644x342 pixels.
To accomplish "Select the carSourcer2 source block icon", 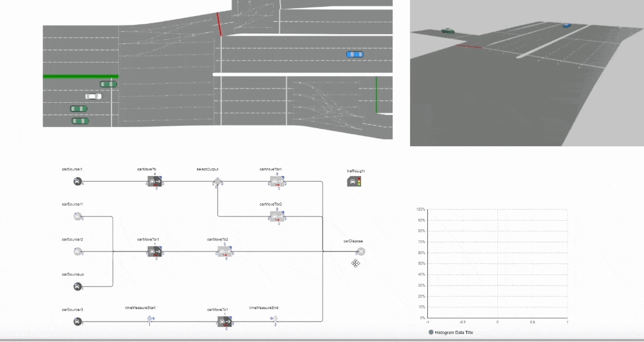I will point(77,252).
